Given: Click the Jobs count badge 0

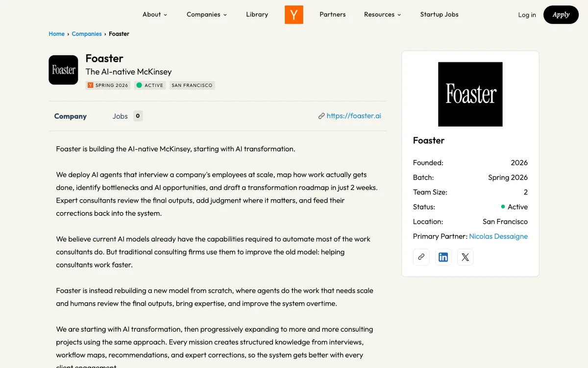Looking at the screenshot, I should tap(138, 116).
